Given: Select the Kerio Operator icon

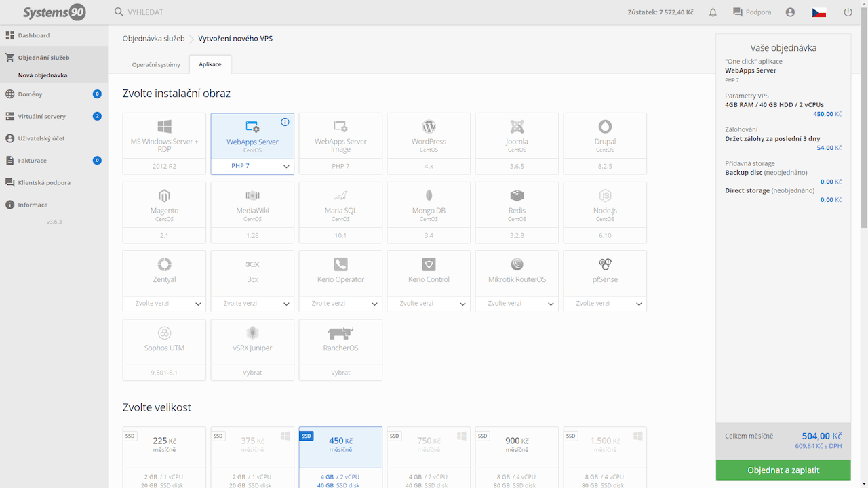Looking at the screenshot, I should [x=340, y=264].
